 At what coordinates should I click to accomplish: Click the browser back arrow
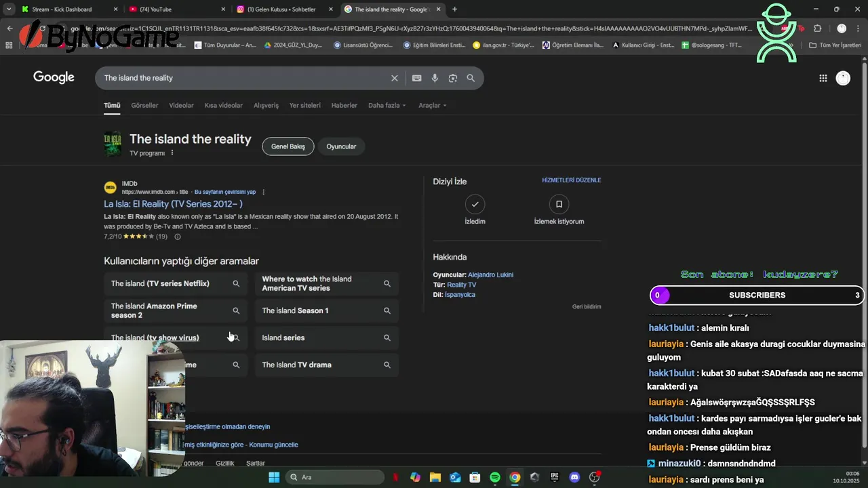coord(9,28)
